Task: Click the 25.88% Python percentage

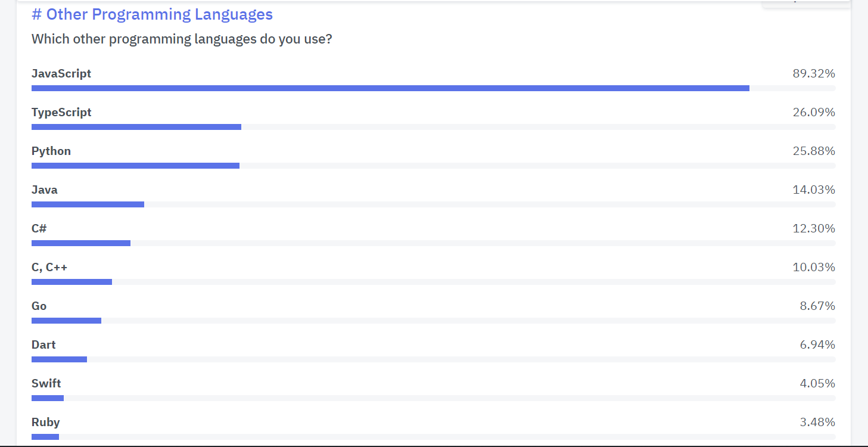Action: 814,151
